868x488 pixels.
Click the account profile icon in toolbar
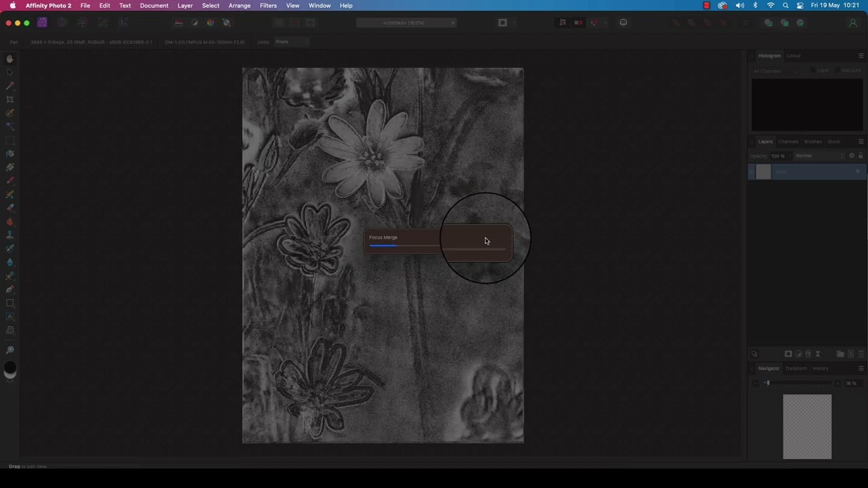[x=853, y=22]
